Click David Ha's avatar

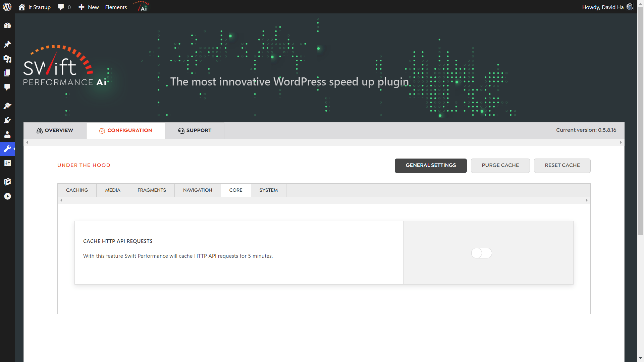point(630,7)
